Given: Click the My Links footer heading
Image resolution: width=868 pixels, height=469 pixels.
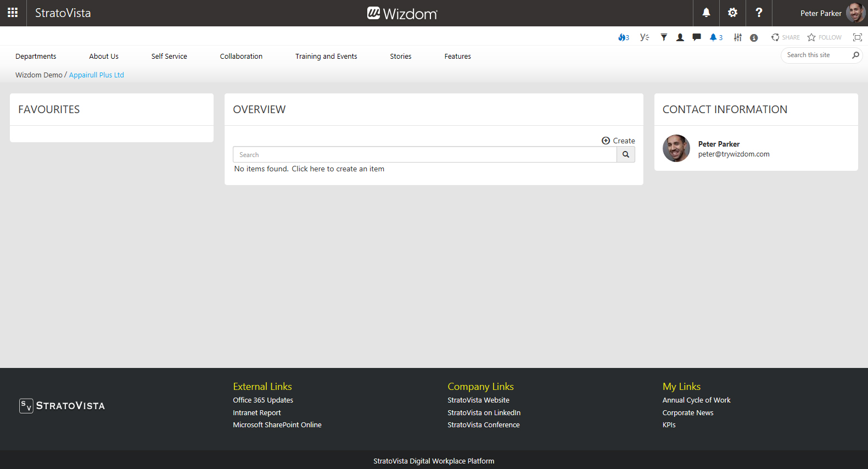Looking at the screenshot, I should pyautogui.click(x=681, y=386).
